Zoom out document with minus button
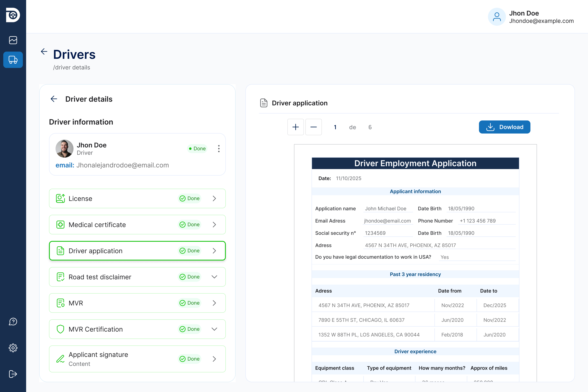588x392 pixels. [x=314, y=127]
